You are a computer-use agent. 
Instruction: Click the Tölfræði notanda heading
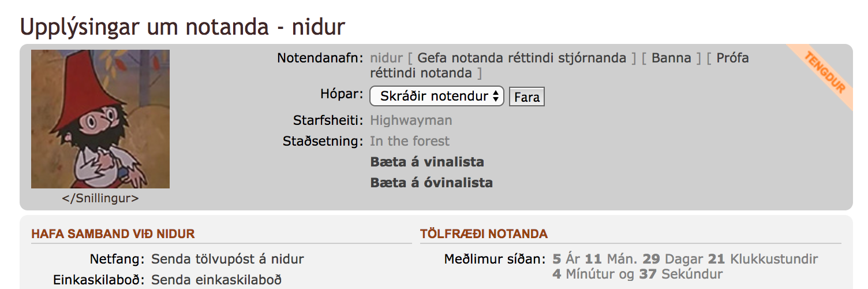tap(484, 234)
